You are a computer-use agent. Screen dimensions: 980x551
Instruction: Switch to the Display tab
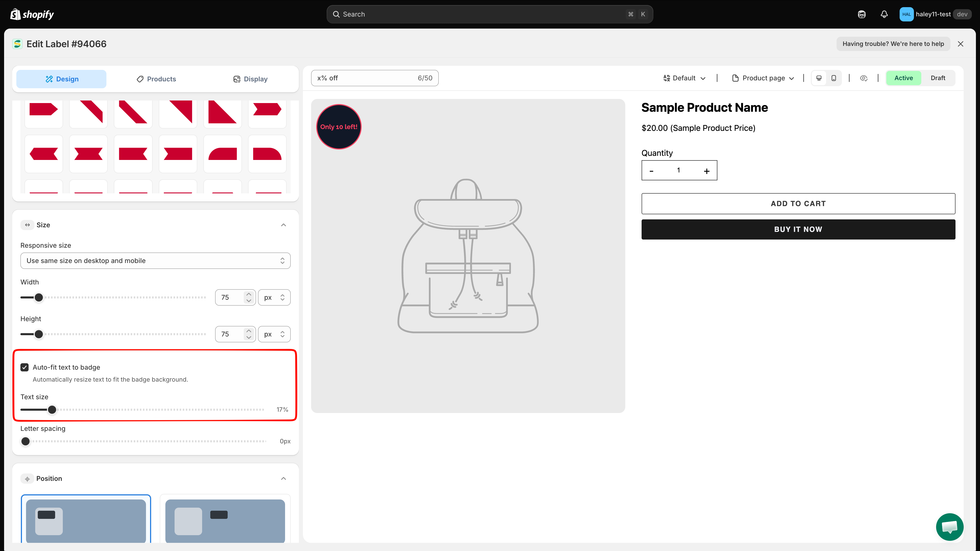[250, 79]
